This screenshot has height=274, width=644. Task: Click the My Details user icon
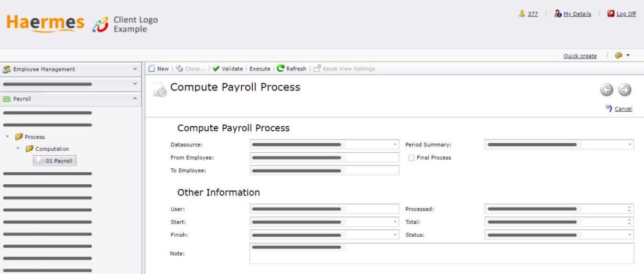(x=558, y=14)
